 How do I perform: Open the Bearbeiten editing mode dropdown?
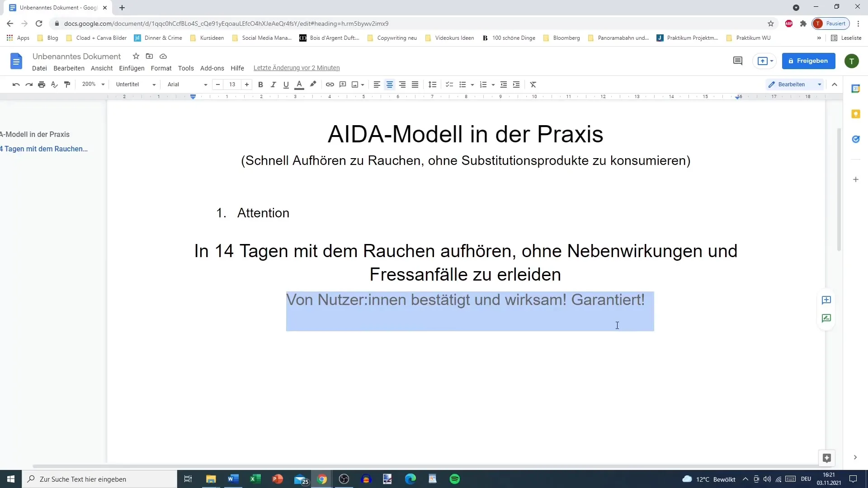point(795,84)
